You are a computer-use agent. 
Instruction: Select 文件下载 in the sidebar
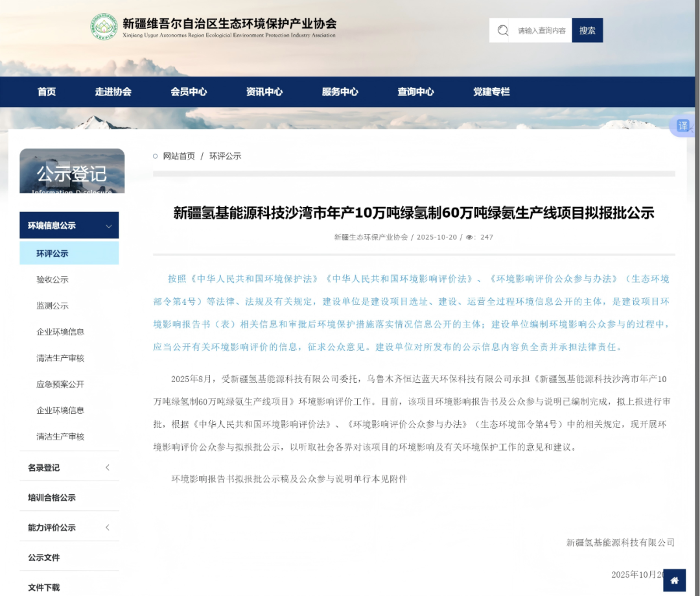(43, 586)
